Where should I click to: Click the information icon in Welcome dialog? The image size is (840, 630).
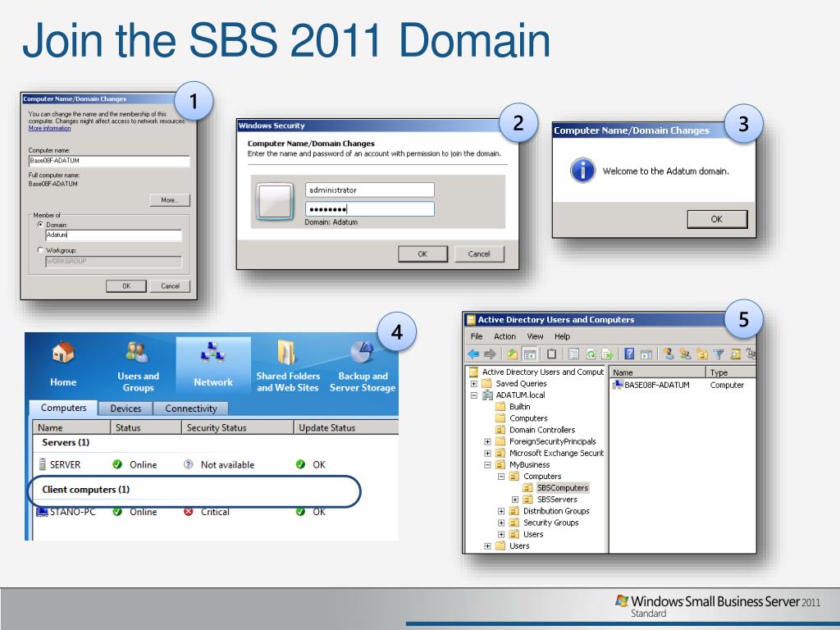[x=583, y=171]
